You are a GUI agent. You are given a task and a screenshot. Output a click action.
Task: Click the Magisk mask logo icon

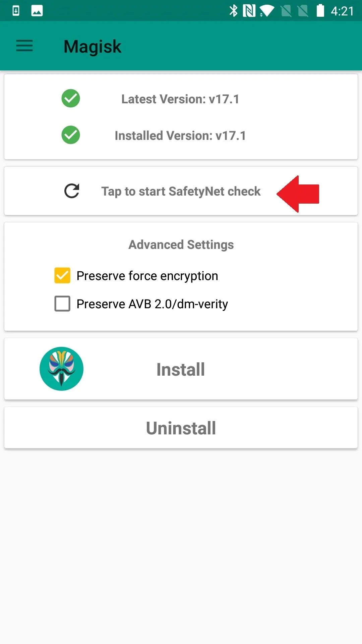[61, 369]
